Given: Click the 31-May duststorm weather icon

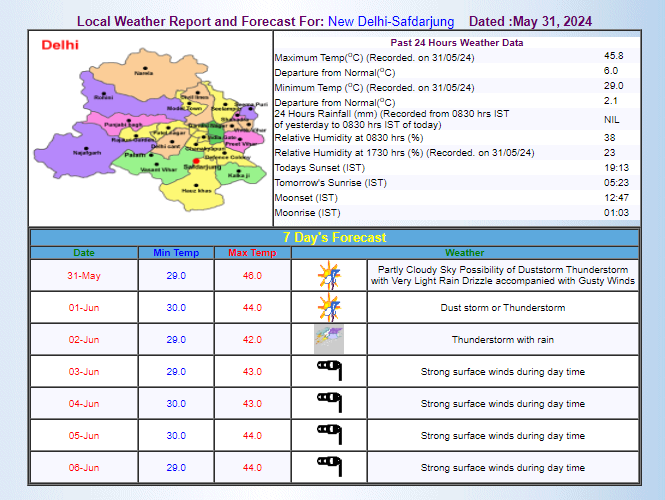Looking at the screenshot, I should [329, 275].
